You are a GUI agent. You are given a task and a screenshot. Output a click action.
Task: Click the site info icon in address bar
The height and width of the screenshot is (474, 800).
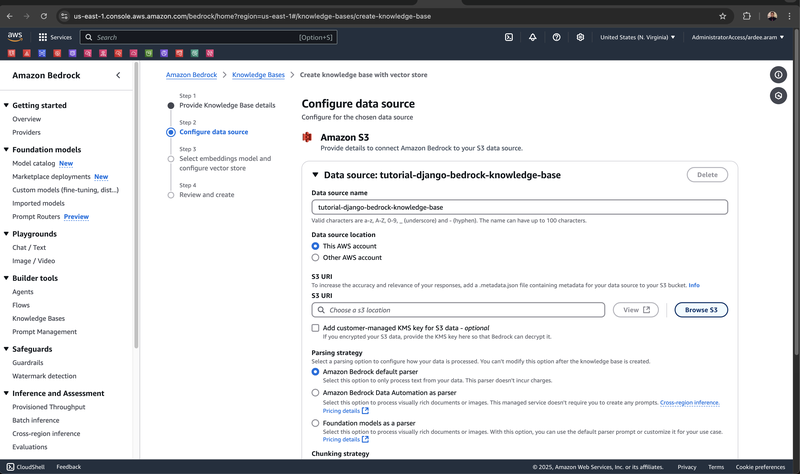[x=64, y=16]
